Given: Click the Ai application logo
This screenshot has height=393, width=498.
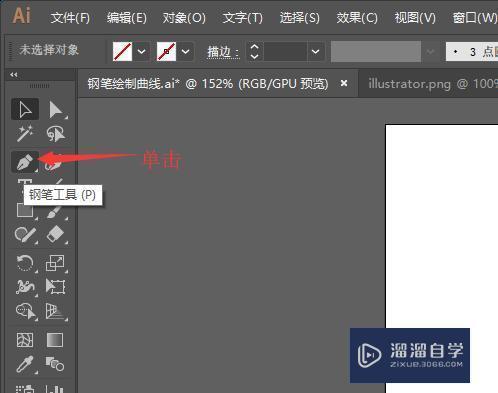Looking at the screenshot, I should coord(22,15).
